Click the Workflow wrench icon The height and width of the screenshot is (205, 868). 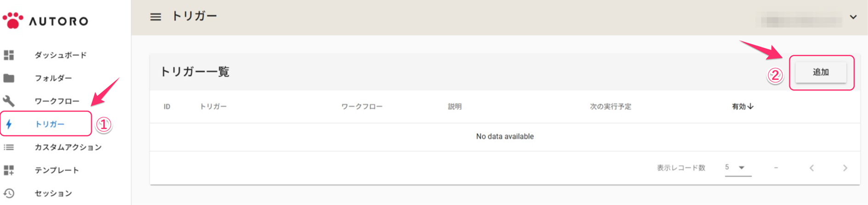point(9,101)
